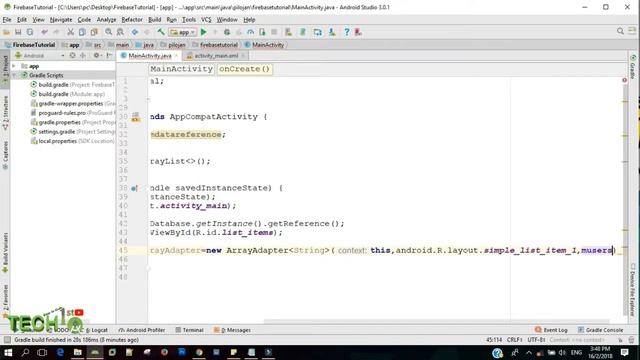Open the Terminal tool window
The height and width of the screenshot is (360, 640).
(189, 330)
